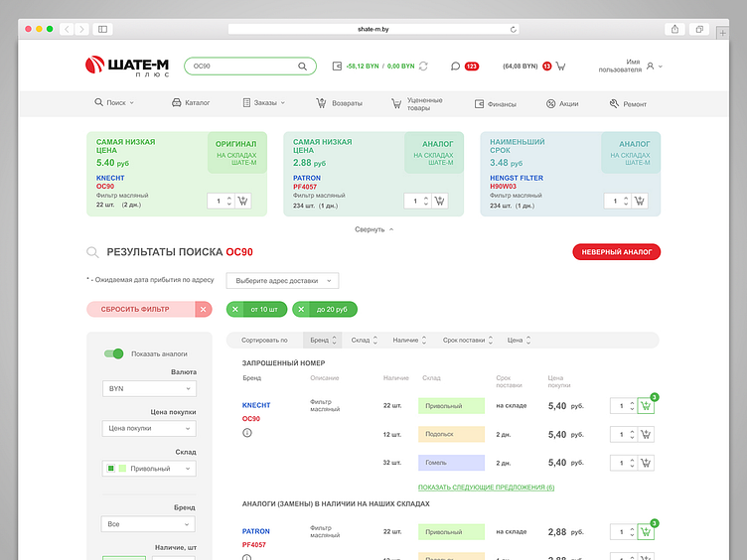The height and width of the screenshot is (560, 747).
Task: Click info icon under KNECHT OC90
Action: tap(246, 433)
